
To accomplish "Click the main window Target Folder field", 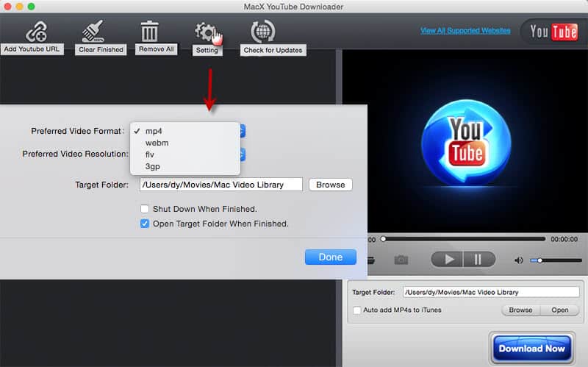I will click(x=491, y=292).
